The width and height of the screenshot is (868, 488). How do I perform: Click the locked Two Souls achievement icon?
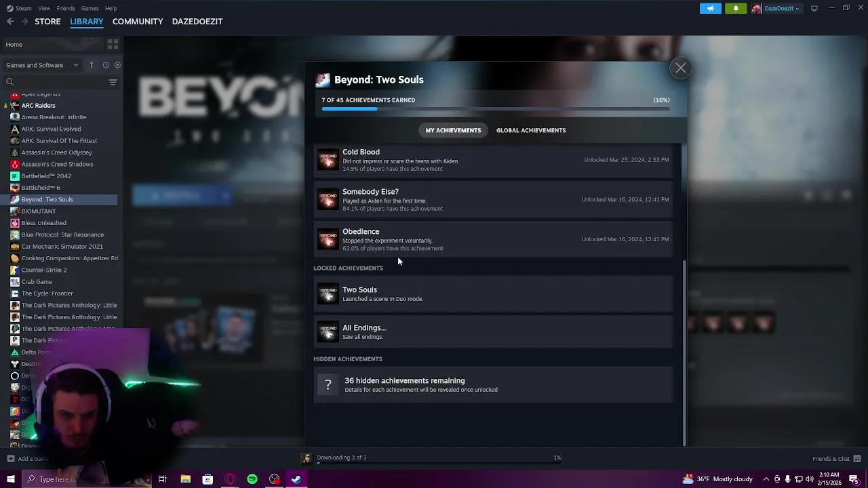click(328, 293)
